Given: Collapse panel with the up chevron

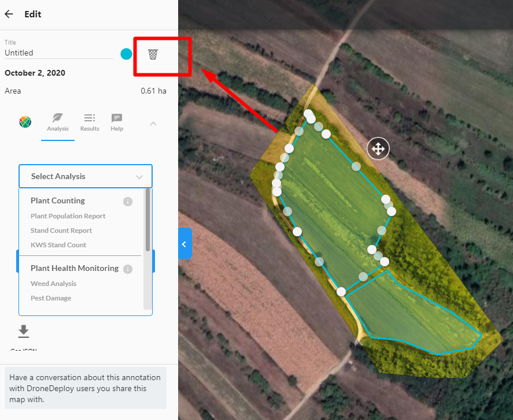Looking at the screenshot, I should (x=153, y=124).
